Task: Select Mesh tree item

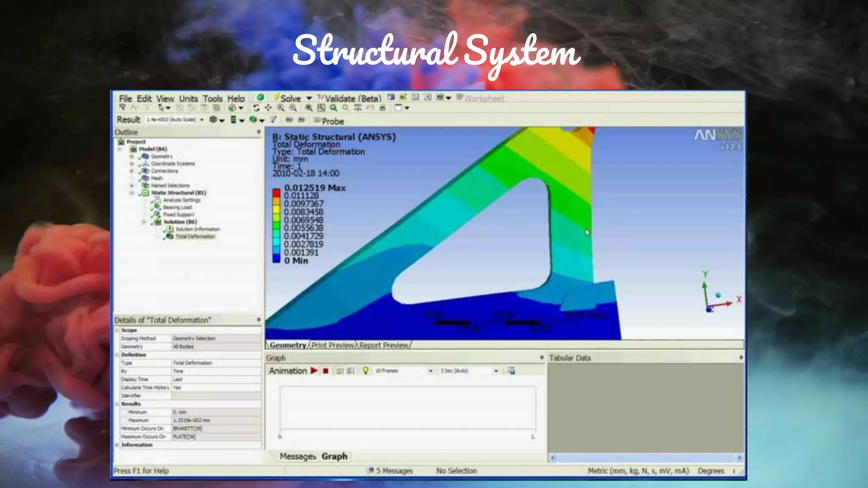Action: [x=157, y=178]
